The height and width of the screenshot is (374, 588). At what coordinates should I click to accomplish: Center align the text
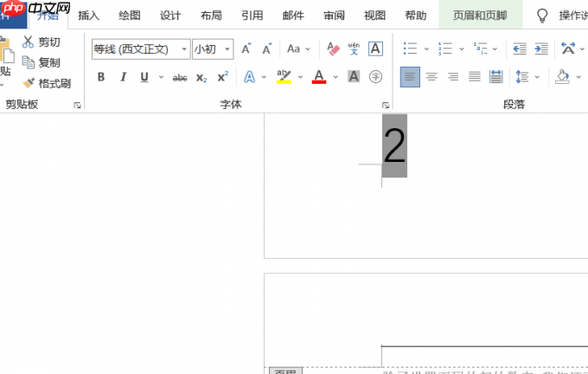[431, 77]
